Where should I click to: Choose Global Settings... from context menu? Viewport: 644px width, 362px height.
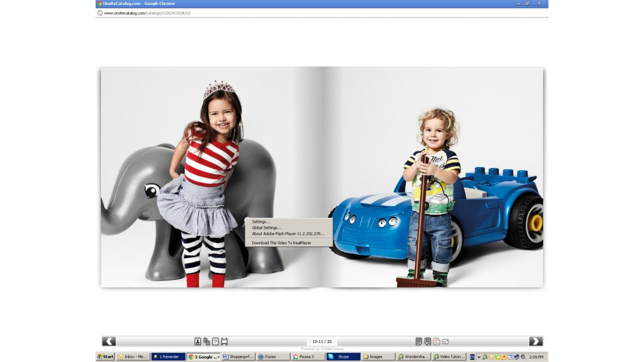pos(267,228)
